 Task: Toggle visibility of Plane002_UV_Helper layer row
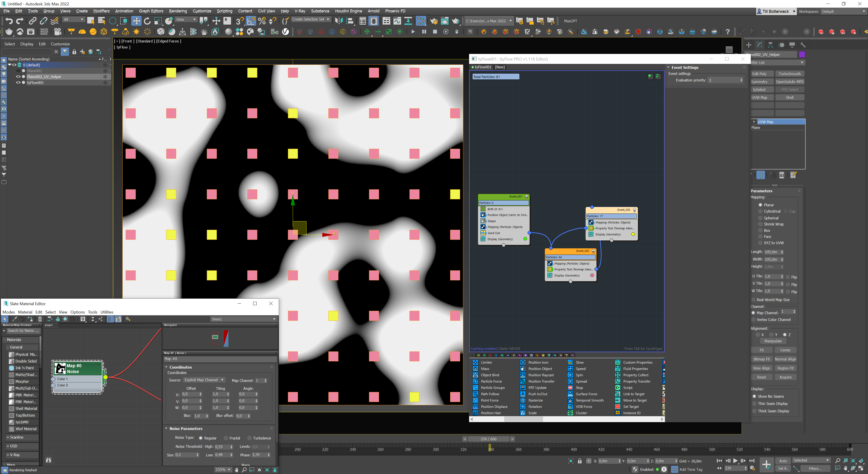click(18, 77)
